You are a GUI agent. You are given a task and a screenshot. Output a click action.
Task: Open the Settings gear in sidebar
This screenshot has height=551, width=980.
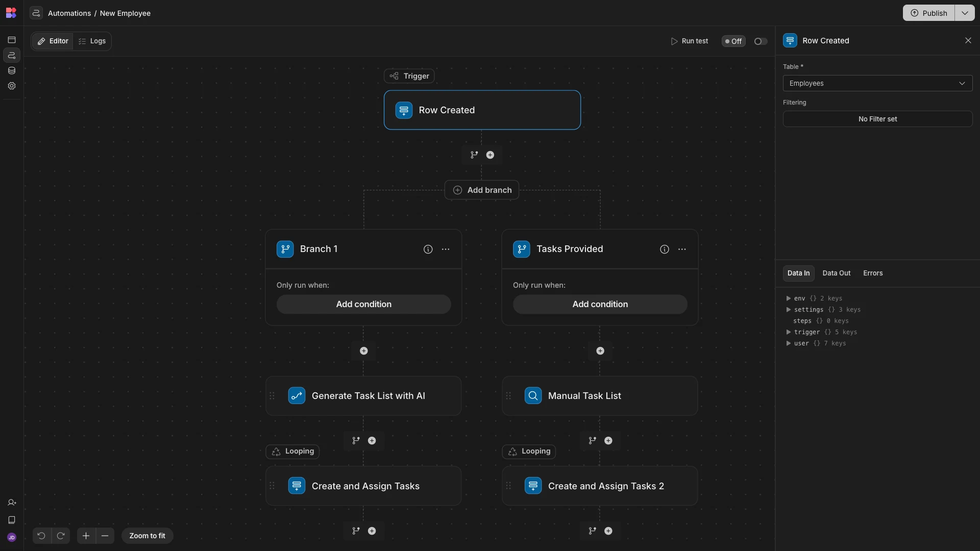pos(12,86)
